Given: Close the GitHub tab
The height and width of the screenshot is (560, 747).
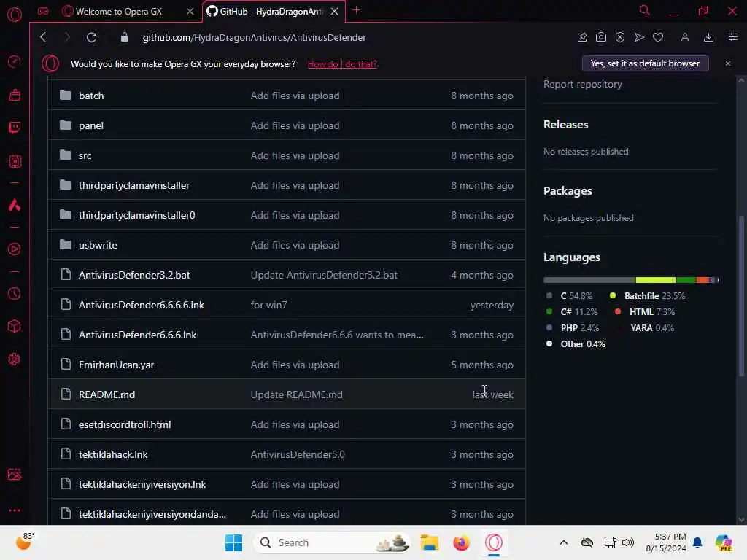Looking at the screenshot, I should [x=334, y=12].
